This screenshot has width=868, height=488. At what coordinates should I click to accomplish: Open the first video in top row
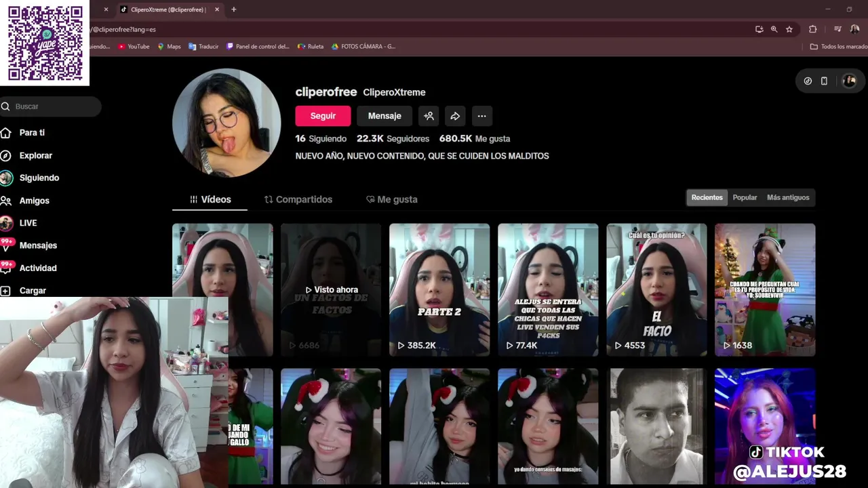222,261
